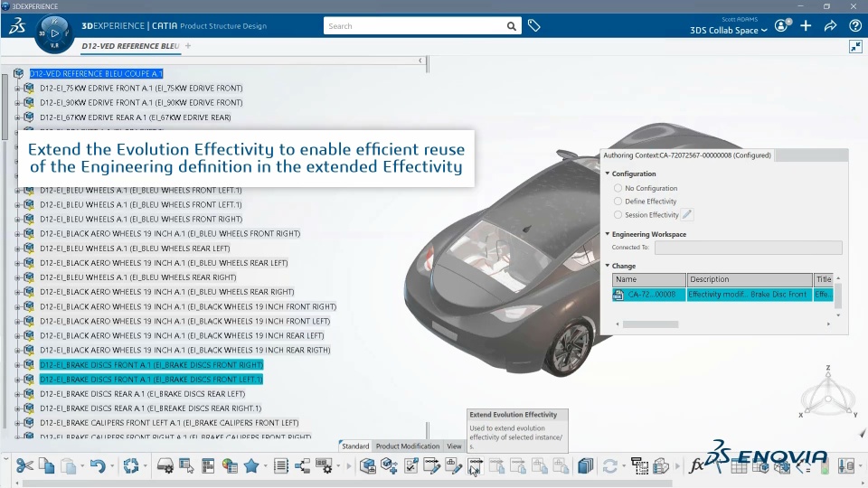Image resolution: width=868 pixels, height=488 pixels.
Task: Click the Copy icon in bottom toolbar
Action: tap(46, 466)
